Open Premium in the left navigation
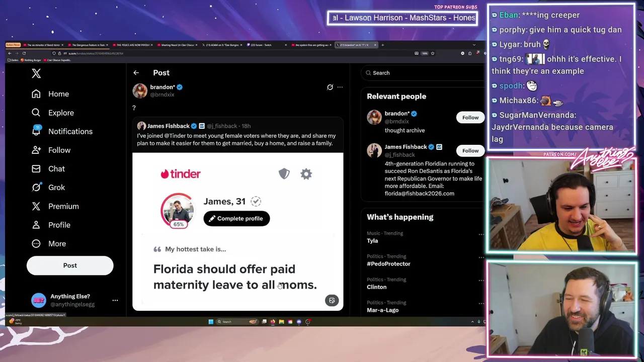 pyautogui.click(x=55, y=206)
